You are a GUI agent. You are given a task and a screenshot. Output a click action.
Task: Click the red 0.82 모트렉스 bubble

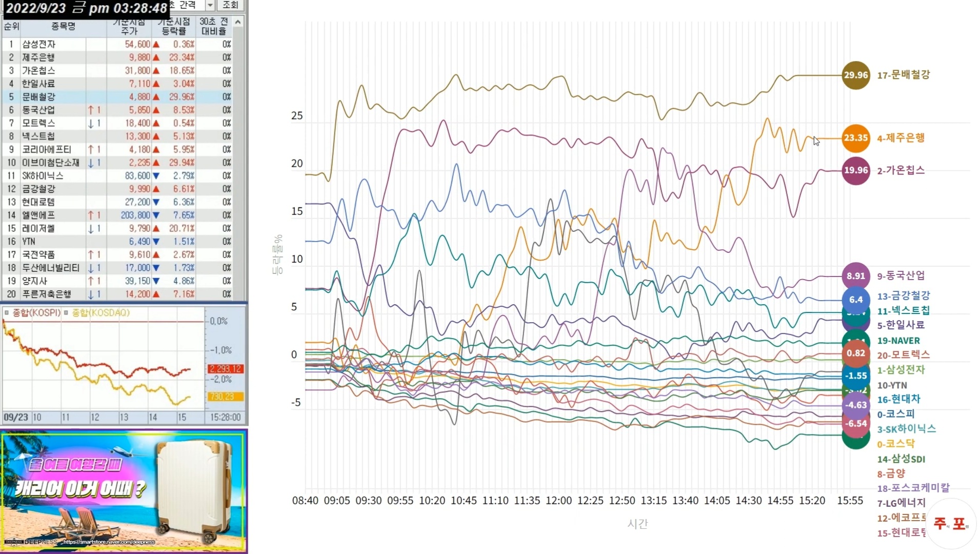click(x=855, y=353)
